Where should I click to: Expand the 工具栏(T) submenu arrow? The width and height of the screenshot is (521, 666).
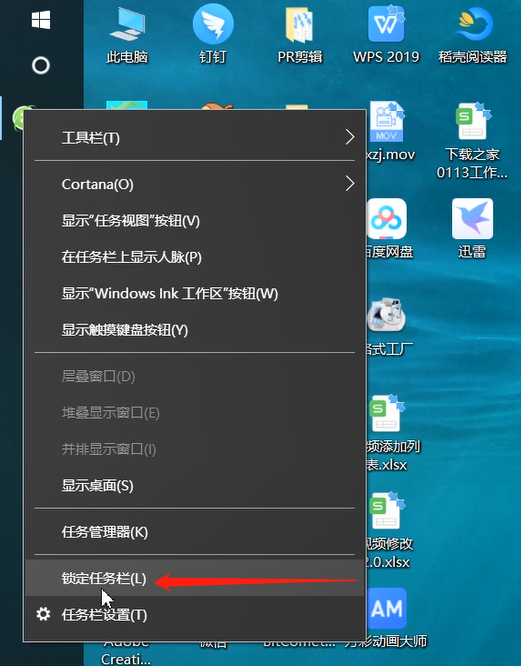tap(349, 137)
